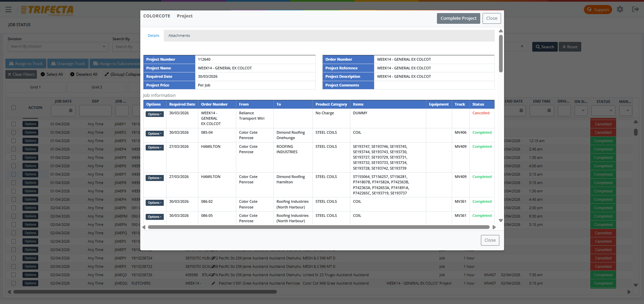Click the edit pencil in row J04EQG
Image resolution: width=644 pixels, height=304 pixels.
[x=213, y=284]
